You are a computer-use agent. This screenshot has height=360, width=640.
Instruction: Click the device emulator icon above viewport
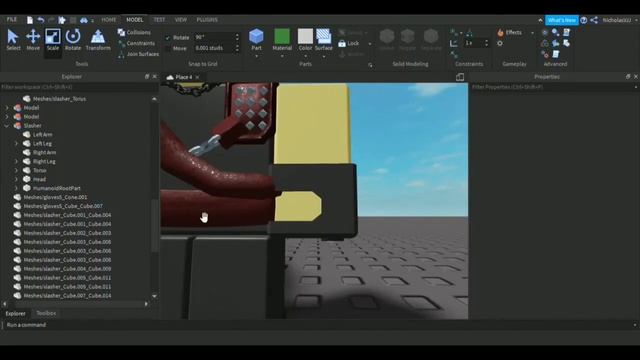pos(460,77)
